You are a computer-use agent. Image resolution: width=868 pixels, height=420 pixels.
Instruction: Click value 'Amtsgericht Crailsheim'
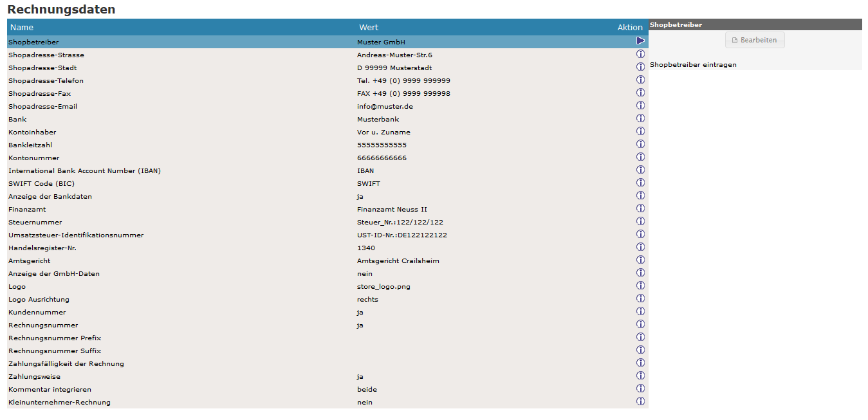pos(398,260)
